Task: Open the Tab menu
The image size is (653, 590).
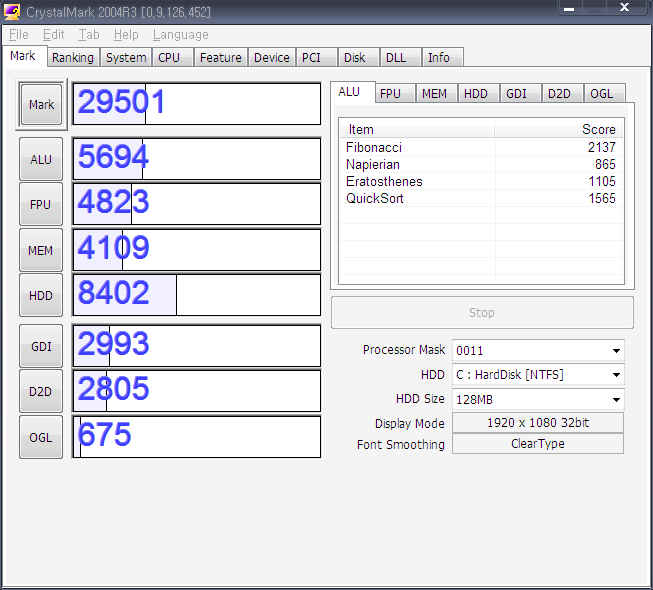Action: [89, 35]
